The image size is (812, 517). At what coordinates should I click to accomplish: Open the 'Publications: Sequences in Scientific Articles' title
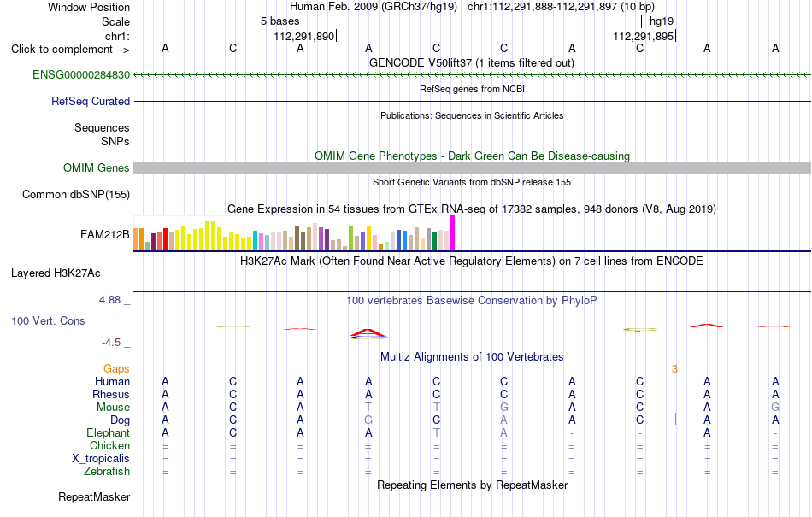coord(472,115)
